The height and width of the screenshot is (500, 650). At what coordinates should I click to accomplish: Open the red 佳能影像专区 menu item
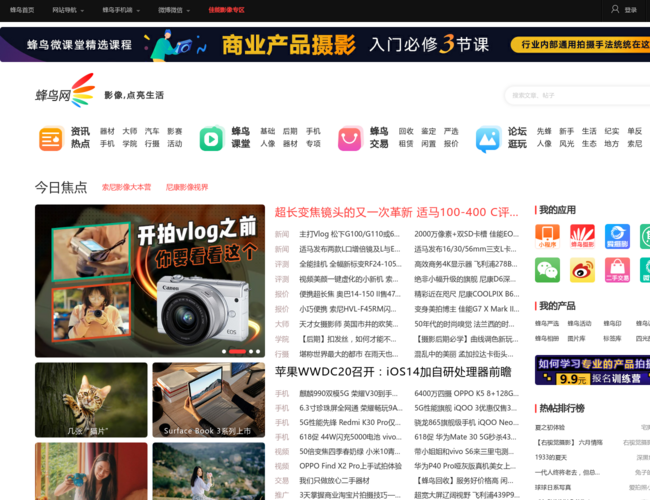tap(226, 9)
